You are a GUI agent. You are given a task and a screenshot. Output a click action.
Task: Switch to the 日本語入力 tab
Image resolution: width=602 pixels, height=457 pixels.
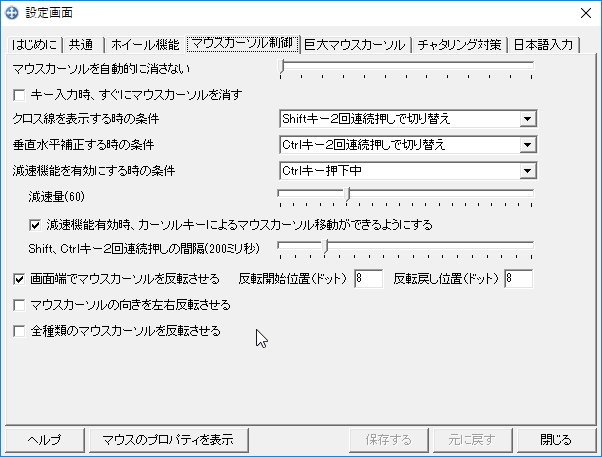coord(544,45)
